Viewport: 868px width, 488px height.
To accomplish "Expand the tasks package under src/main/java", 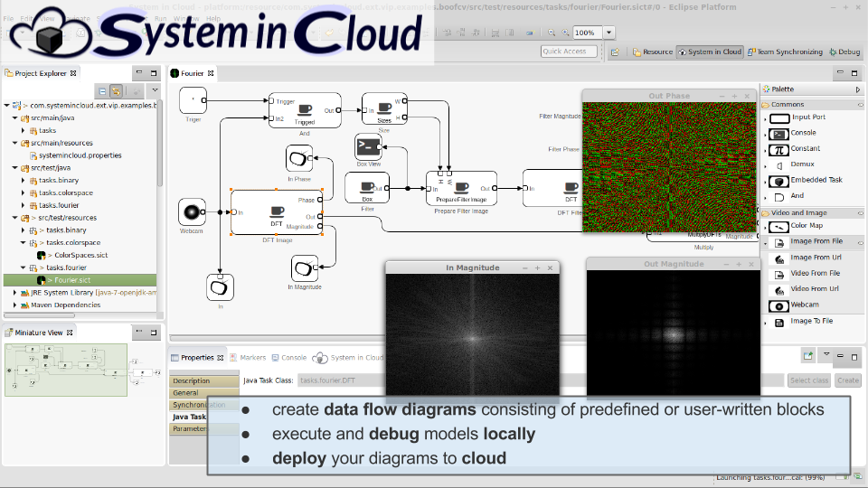I will coord(24,130).
